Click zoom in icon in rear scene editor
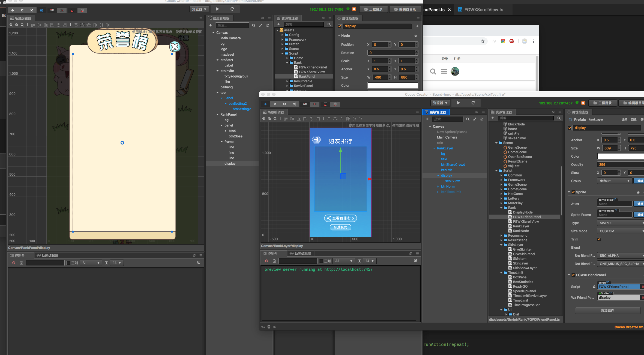 11,25
